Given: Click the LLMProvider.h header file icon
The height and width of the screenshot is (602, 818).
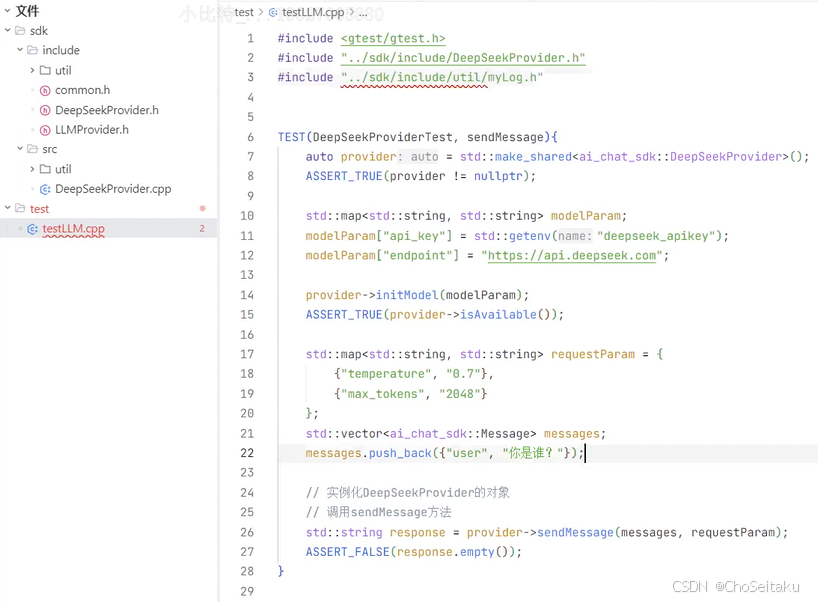Looking at the screenshot, I should [x=45, y=130].
